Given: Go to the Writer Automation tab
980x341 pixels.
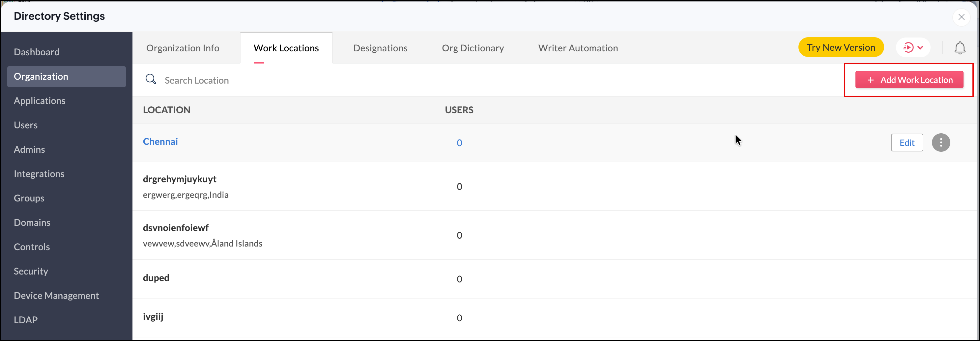Looking at the screenshot, I should coord(578,48).
